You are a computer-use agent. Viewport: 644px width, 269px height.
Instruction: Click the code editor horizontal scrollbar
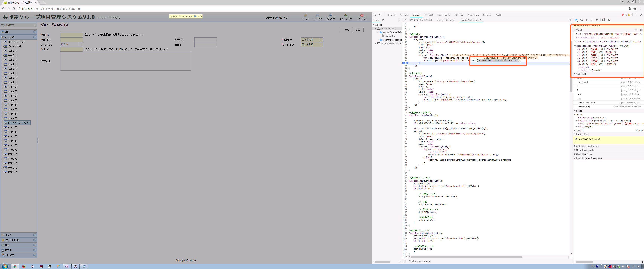coord(466,257)
